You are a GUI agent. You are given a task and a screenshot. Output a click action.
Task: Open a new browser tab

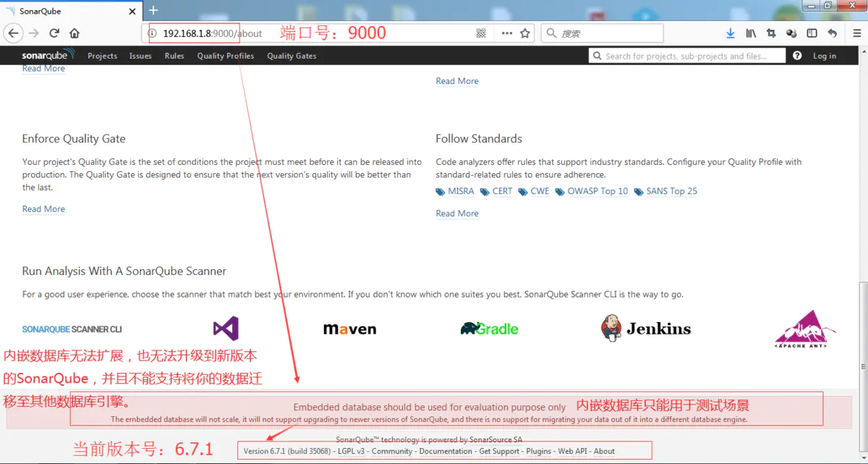153,11
